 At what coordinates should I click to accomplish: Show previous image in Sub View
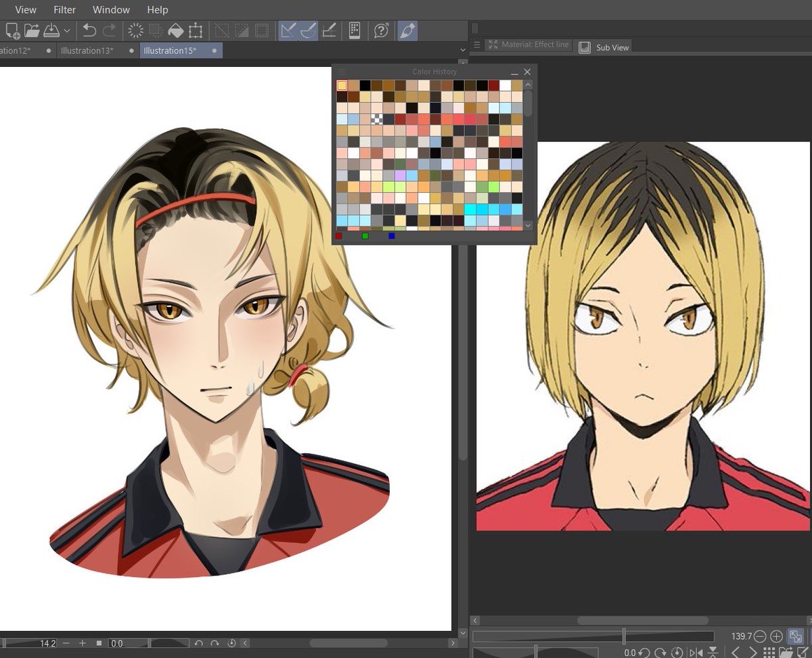(x=735, y=653)
